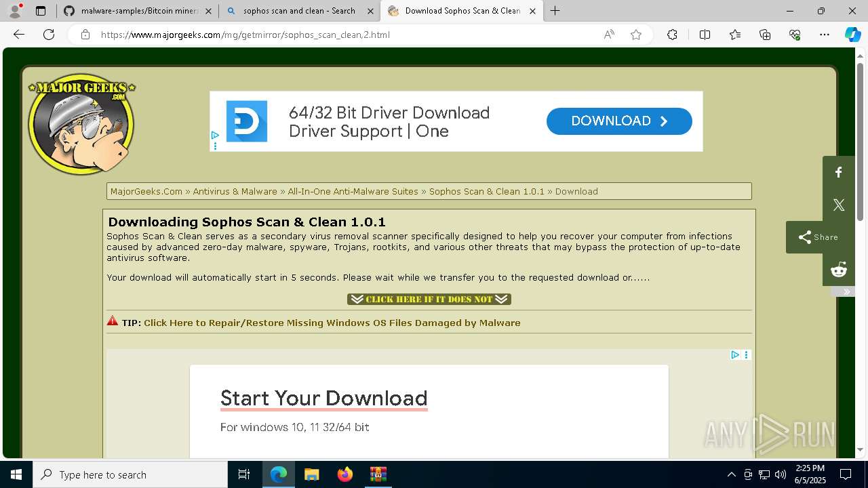Open lower ad options dots

tap(747, 354)
